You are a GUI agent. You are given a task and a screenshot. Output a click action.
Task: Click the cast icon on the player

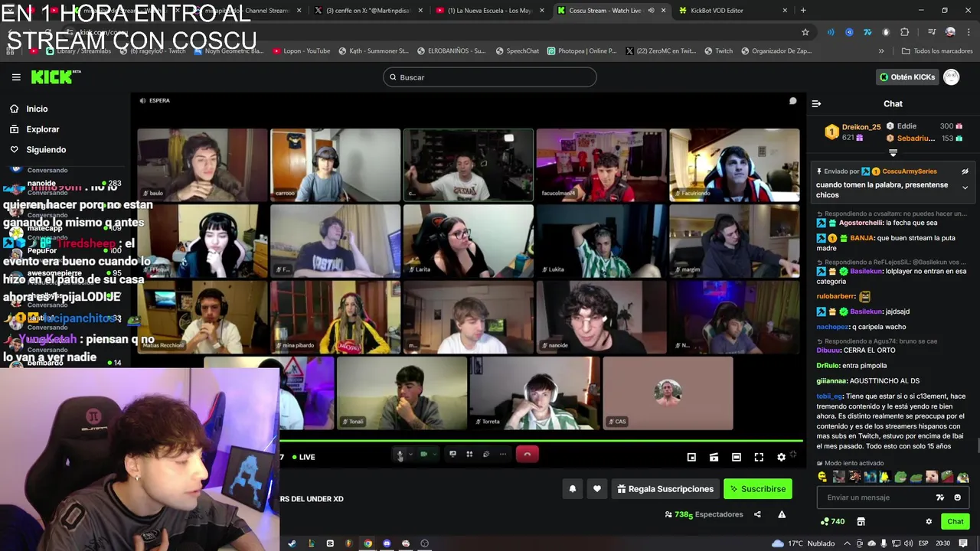tap(714, 458)
